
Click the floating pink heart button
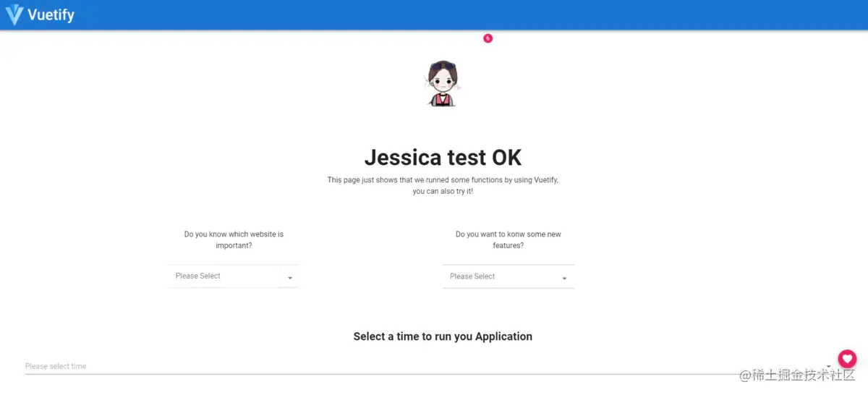pyautogui.click(x=847, y=358)
